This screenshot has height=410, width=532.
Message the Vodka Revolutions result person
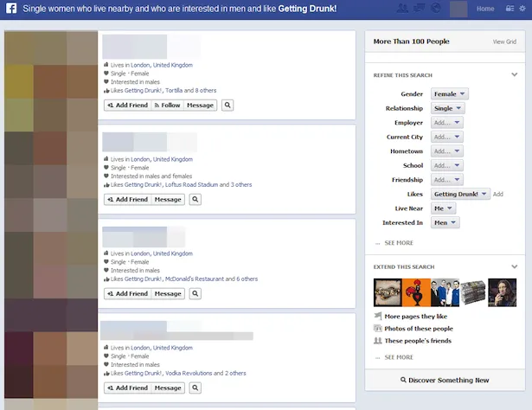(168, 388)
